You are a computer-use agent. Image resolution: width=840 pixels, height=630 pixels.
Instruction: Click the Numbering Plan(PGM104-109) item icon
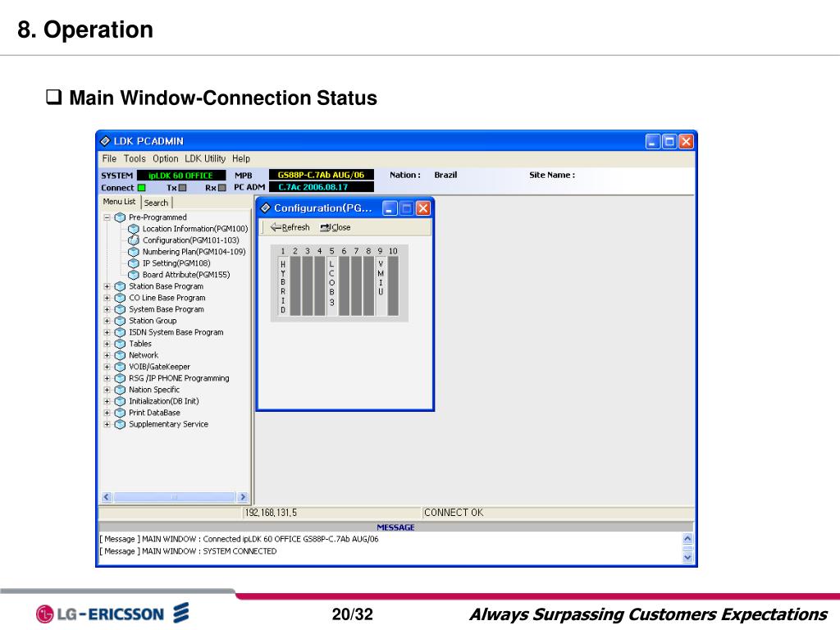[x=134, y=252]
